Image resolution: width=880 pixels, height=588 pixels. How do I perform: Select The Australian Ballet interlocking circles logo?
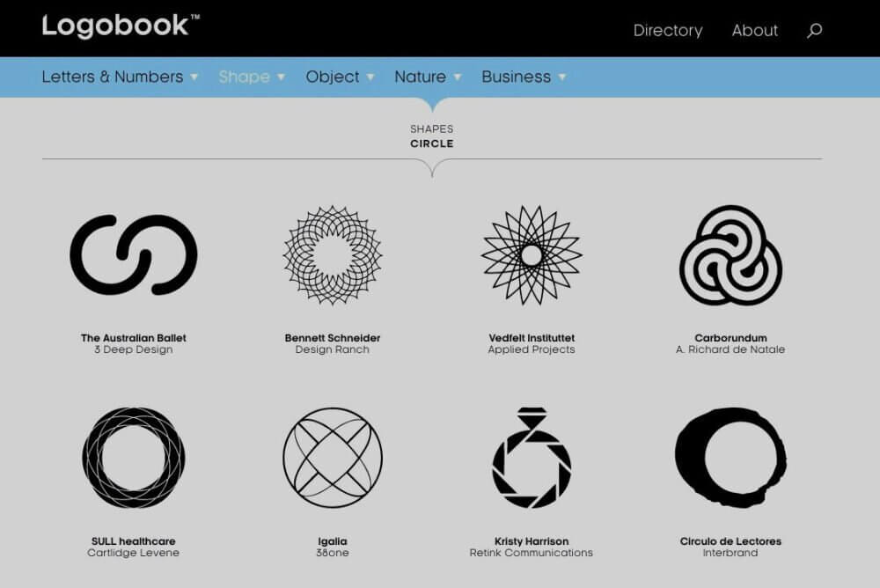coord(135,254)
